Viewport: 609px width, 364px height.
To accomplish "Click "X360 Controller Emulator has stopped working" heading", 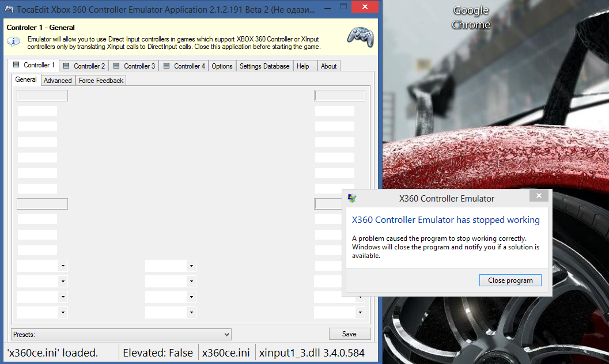I will pos(446,219).
